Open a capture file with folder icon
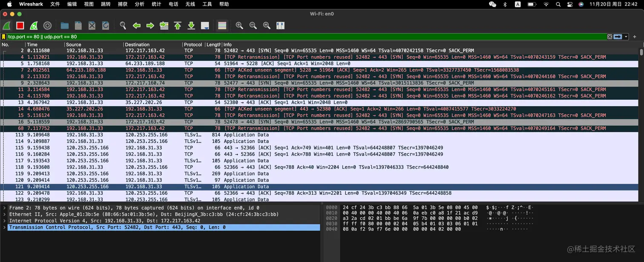The image size is (644, 262). (x=65, y=26)
